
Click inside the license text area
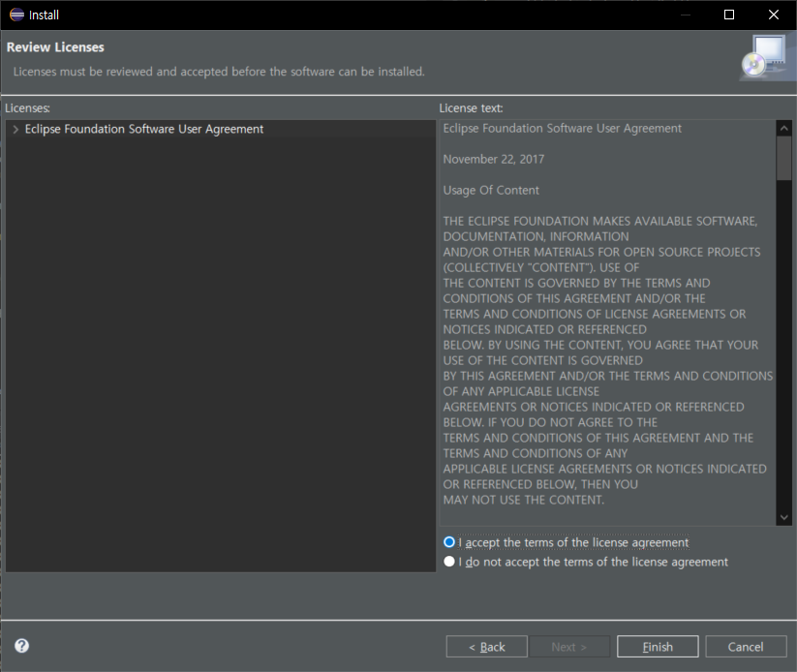tap(608, 322)
